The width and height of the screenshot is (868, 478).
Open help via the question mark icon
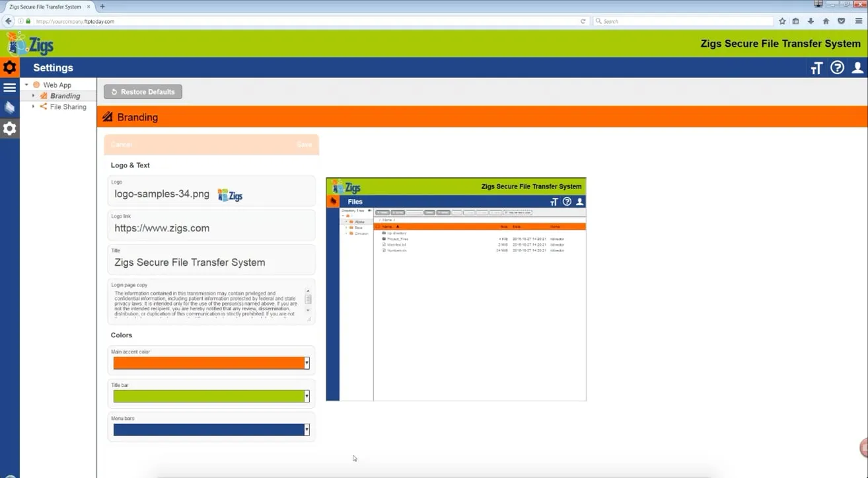[x=837, y=67]
